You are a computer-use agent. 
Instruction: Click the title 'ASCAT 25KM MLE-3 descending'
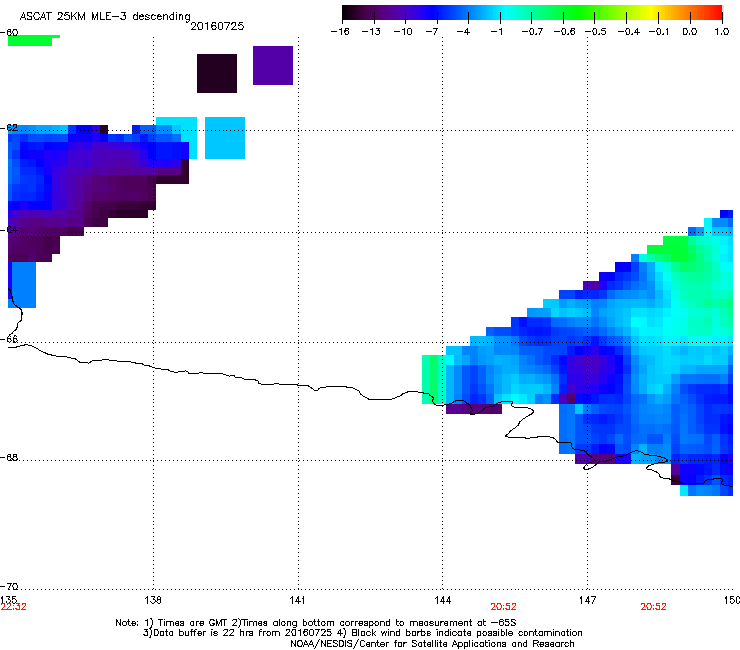click(105, 16)
